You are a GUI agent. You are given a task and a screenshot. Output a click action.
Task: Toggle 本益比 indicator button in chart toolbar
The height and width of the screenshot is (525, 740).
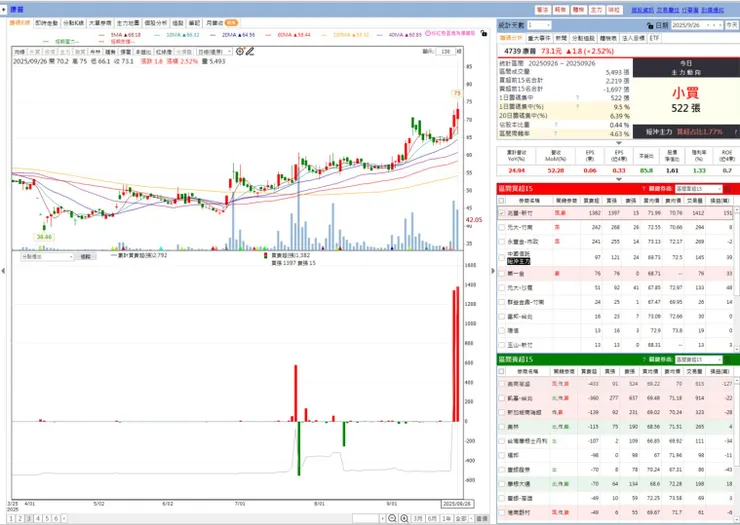[x=143, y=52]
